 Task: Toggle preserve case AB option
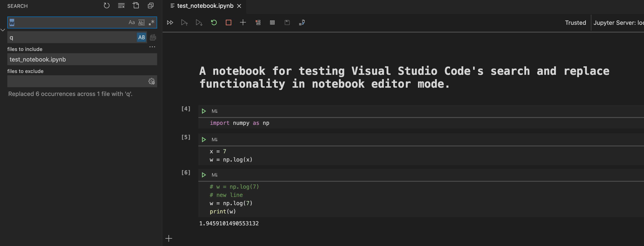142,38
